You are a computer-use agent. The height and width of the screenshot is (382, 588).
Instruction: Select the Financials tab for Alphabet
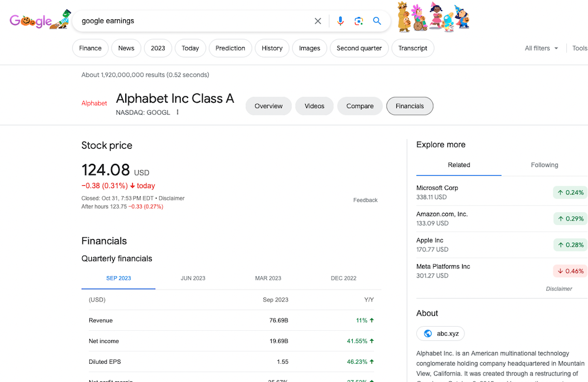coord(409,106)
